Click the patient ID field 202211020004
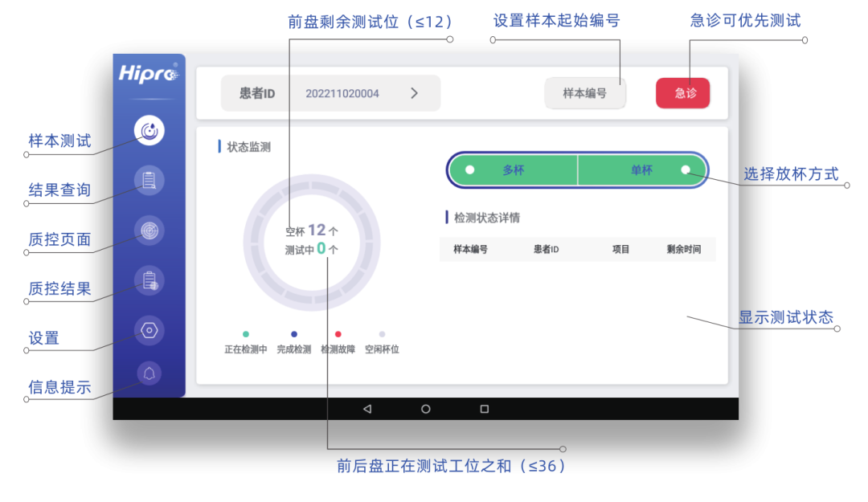 [342, 93]
